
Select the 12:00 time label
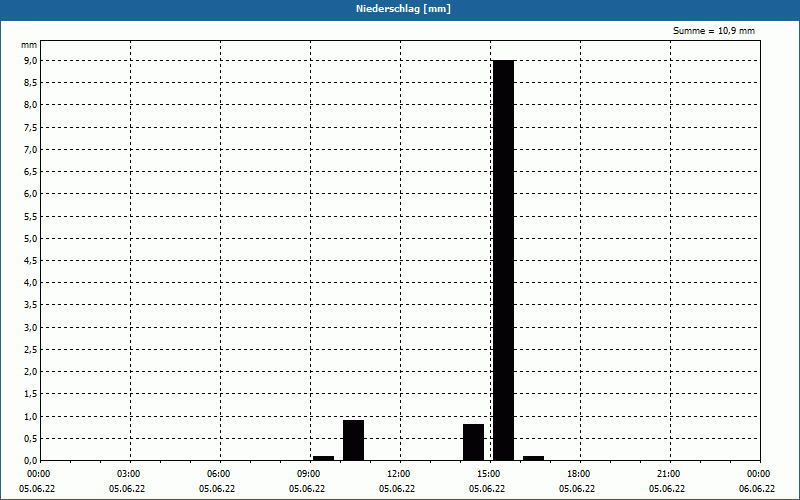pyautogui.click(x=398, y=474)
